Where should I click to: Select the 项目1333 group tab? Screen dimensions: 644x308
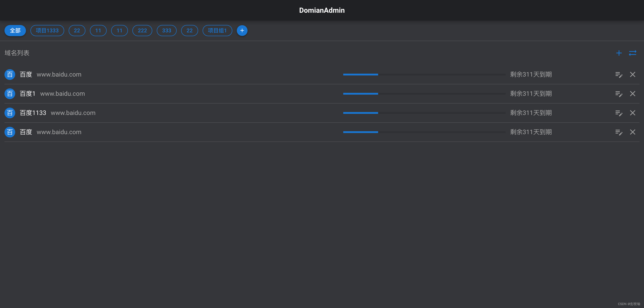coord(47,30)
